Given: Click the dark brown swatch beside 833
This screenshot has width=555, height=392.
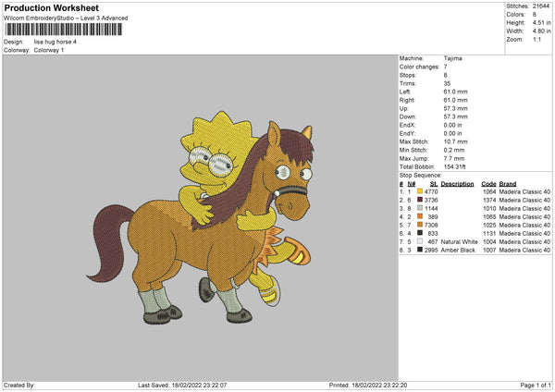Looking at the screenshot, I should tap(420, 233).
